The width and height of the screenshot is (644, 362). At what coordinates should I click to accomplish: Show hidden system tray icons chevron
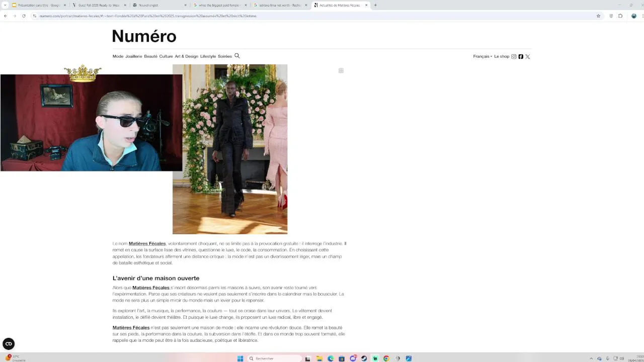[591, 358]
